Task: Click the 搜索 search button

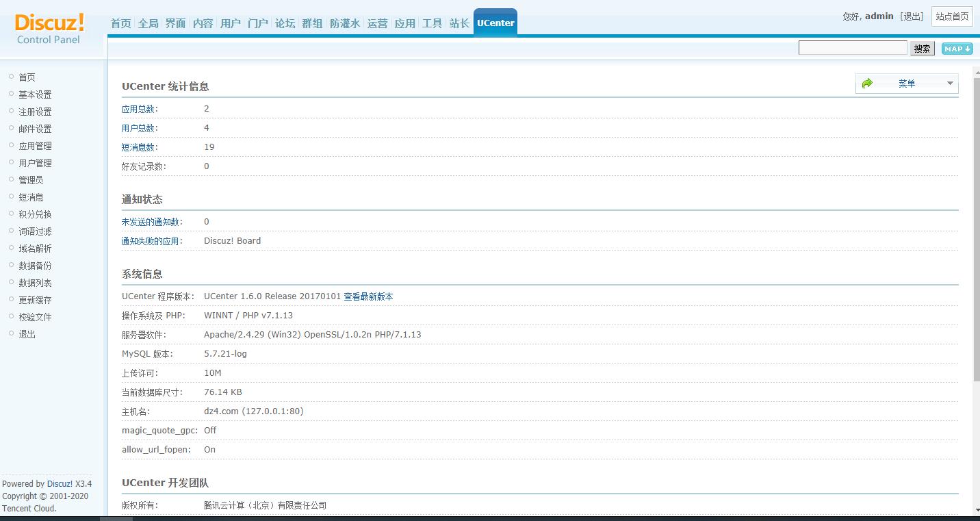Action: pos(921,48)
